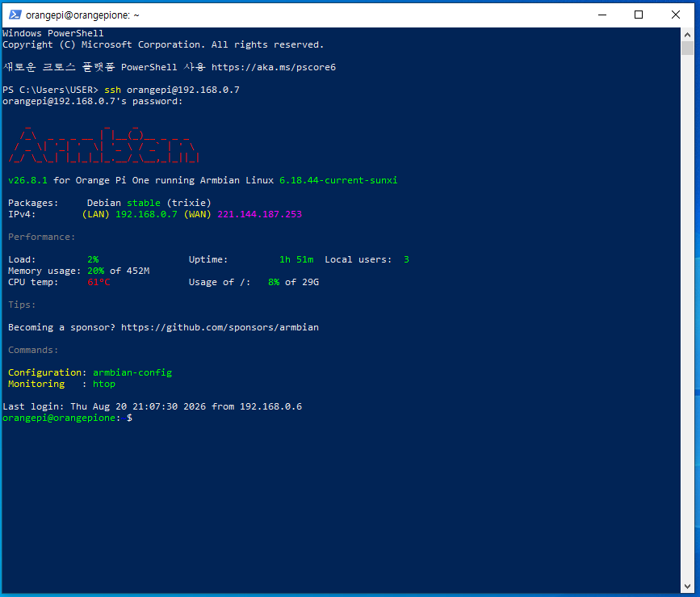Click the github sponsors armbian URL
Screen dimensions: 700x597
pos(220,327)
